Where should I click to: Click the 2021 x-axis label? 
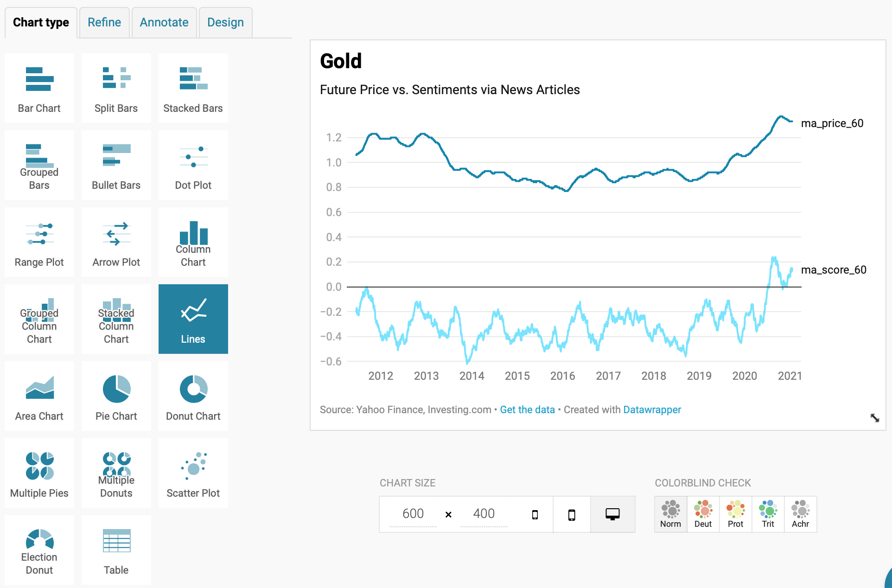click(x=790, y=376)
